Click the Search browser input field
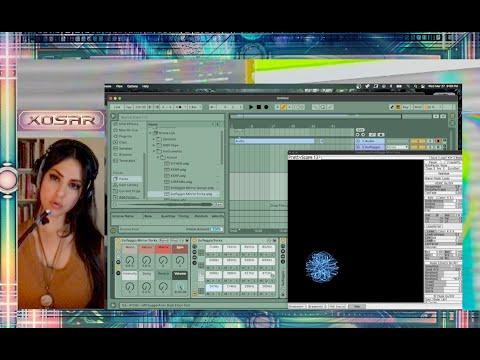480x360 pixels. tap(170, 117)
